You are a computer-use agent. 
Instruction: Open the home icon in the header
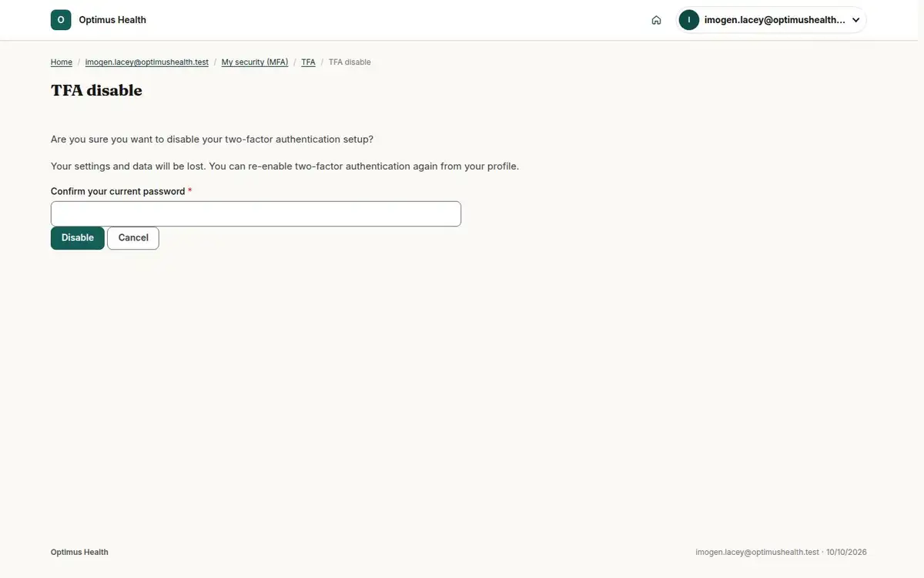click(x=656, y=20)
